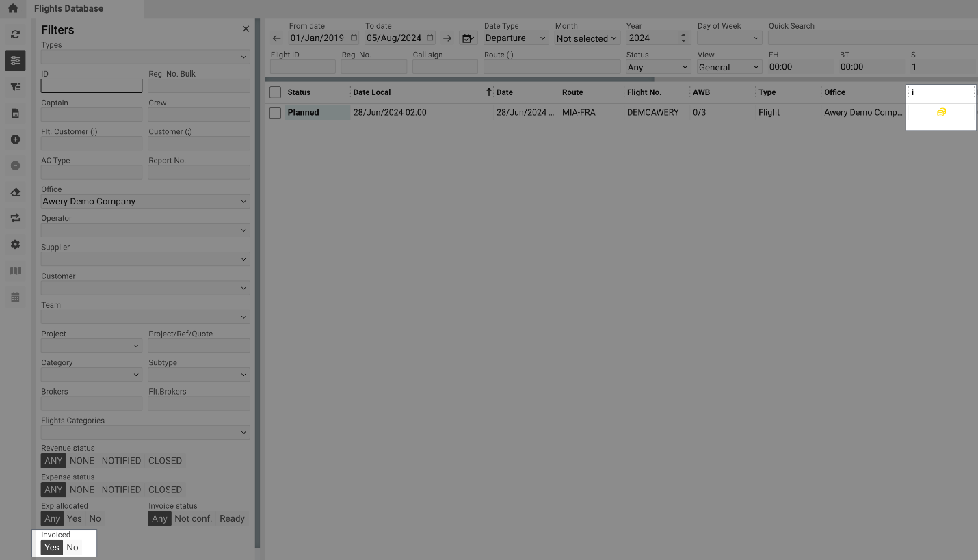
Task: Click the Refresh icon in the left sidebar
Action: click(x=15, y=34)
